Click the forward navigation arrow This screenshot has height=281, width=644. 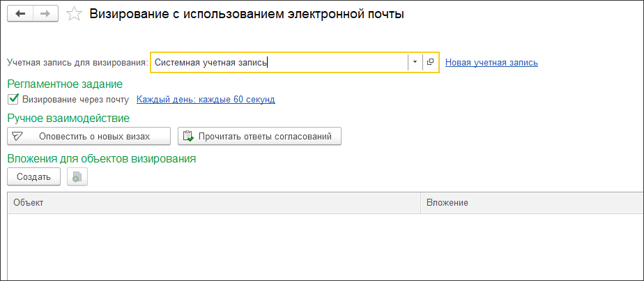pyautogui.click(x=45, y=14)
